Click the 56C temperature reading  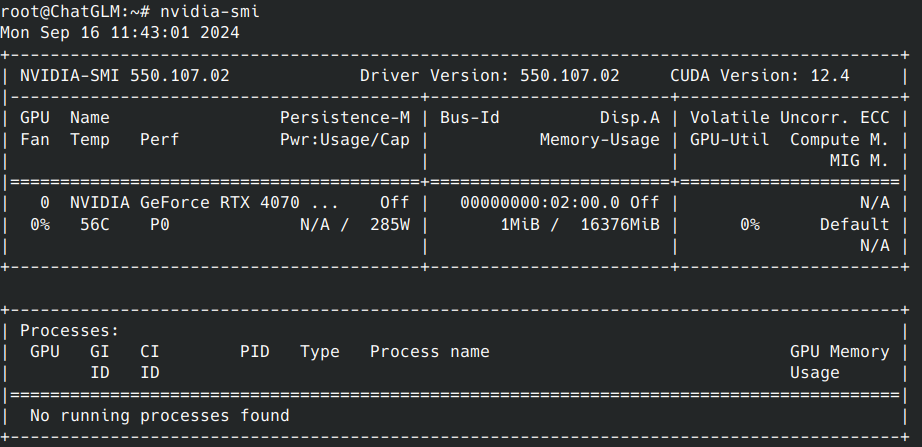pyautogui.click(x=95, y=224)
